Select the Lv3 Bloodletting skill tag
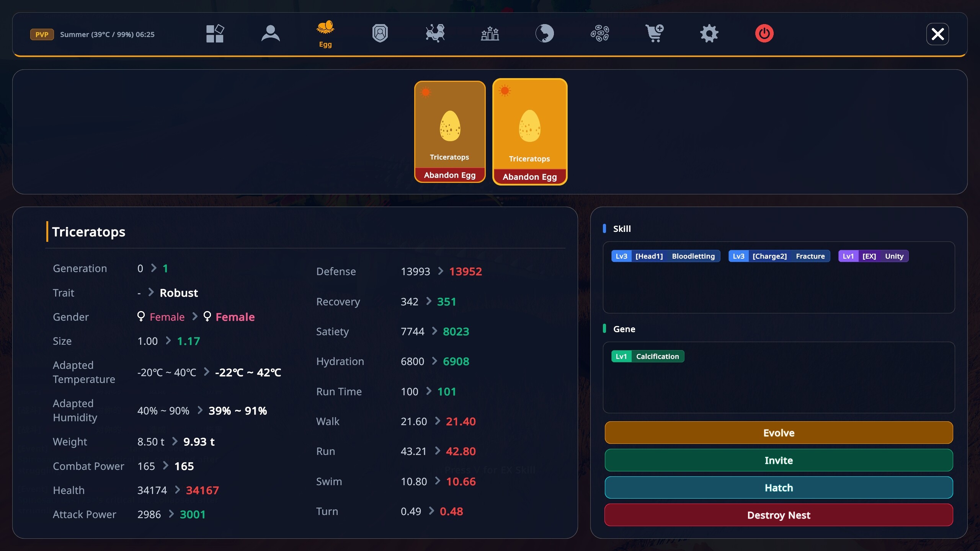980x551 pixels. [666, 256]
